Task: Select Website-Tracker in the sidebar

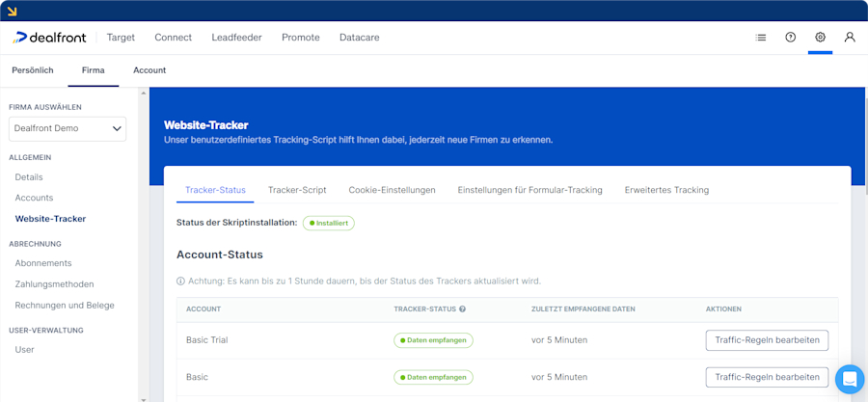Action: (50, 219)
